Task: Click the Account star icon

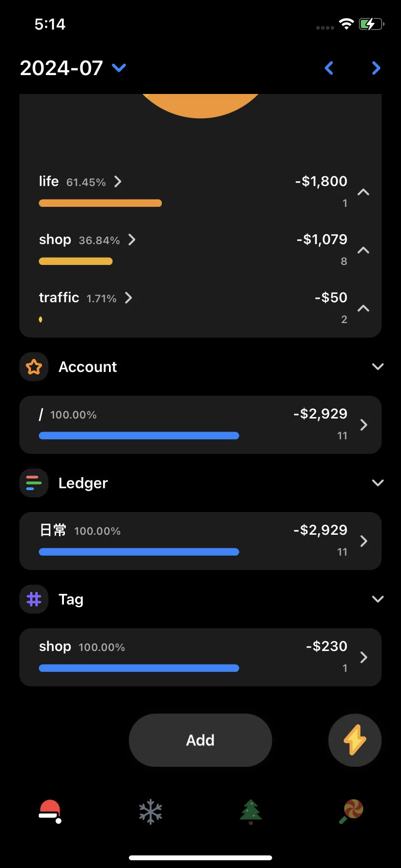Action: 34,367
